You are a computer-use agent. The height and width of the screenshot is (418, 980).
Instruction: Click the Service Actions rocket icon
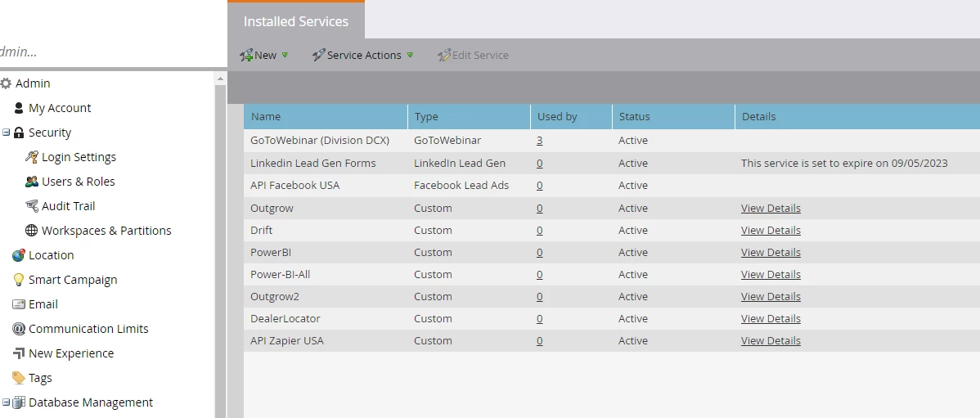(x=319, y=55)
